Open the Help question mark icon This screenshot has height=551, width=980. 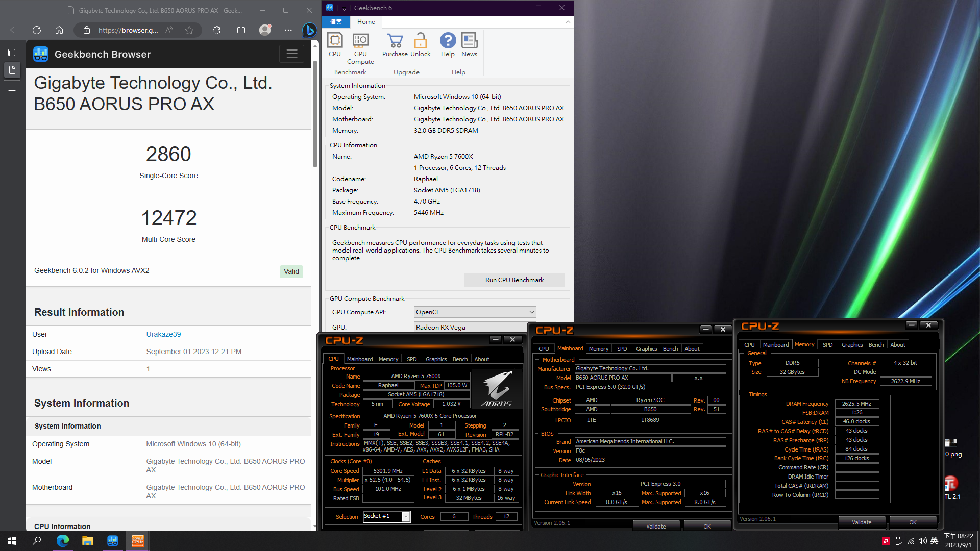448,44
